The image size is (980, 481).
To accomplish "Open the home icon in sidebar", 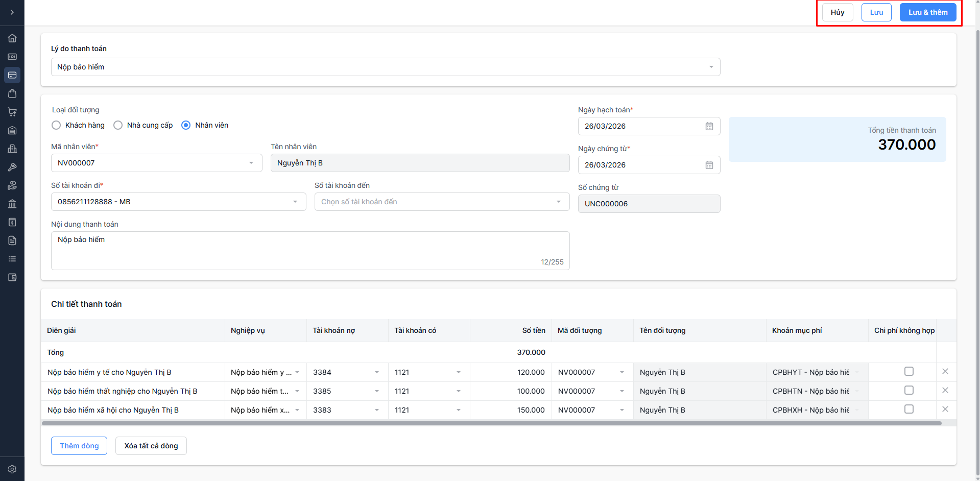I will pos(12,38).
